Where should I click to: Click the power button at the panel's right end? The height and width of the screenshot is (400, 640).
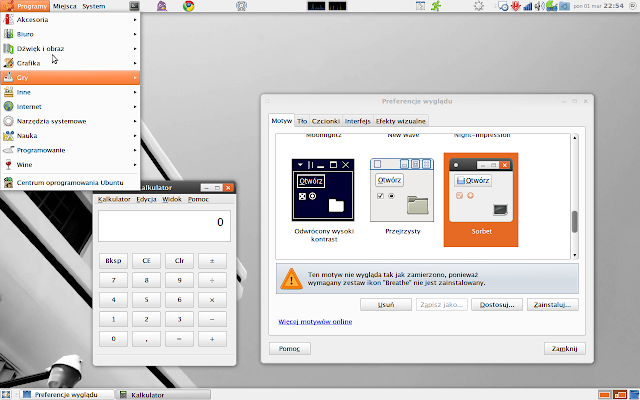pyautogui.click(x=633, y=6)
